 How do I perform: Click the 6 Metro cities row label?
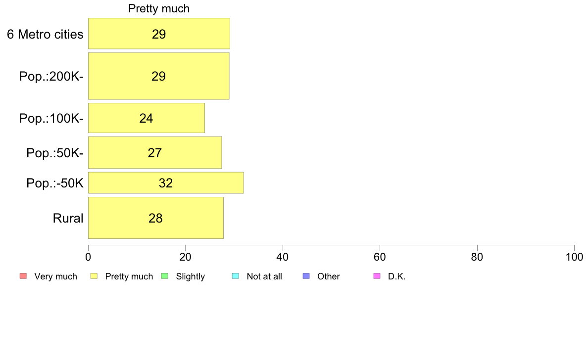(x=45, y=34)
